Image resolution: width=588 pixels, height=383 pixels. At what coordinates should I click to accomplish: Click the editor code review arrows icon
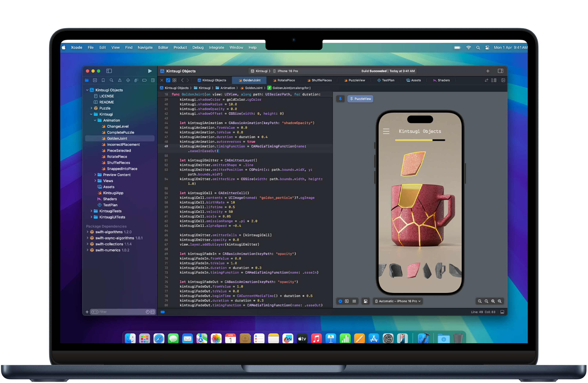486,80
